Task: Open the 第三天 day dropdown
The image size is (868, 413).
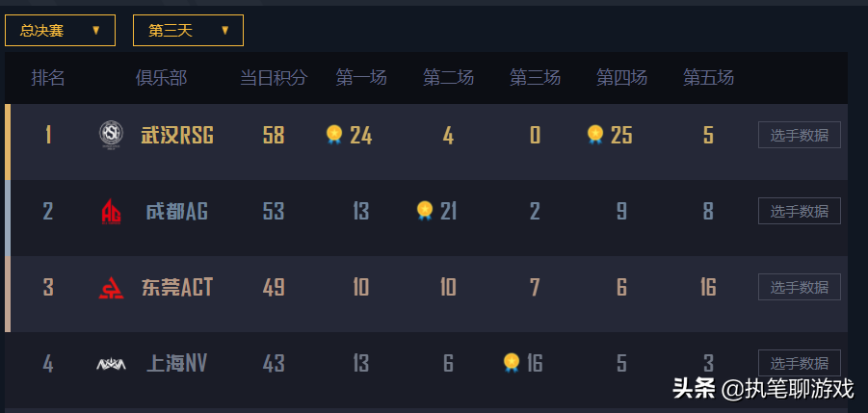Action: tap(188, 31)
